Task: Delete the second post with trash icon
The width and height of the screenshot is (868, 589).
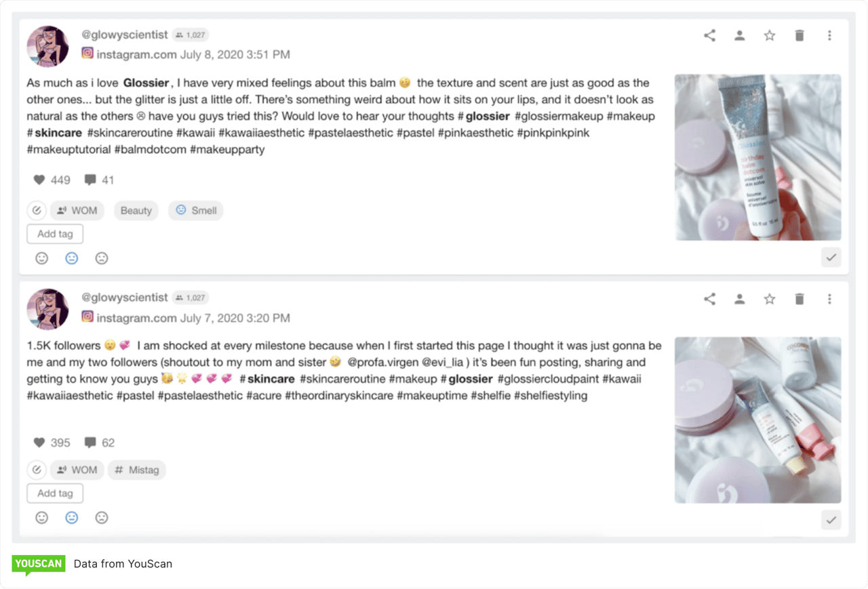Action: tap(800, 299)
